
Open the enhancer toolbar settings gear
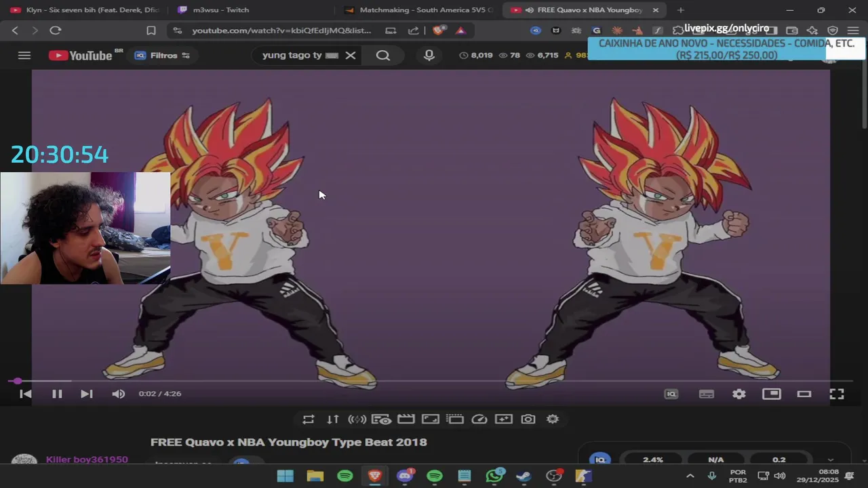coord(553,420)
